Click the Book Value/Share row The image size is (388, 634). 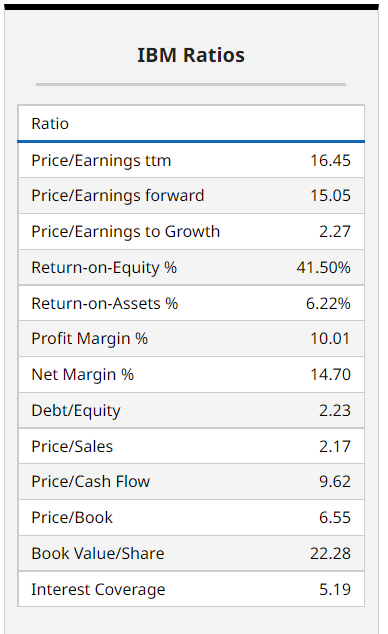point(191,554)
